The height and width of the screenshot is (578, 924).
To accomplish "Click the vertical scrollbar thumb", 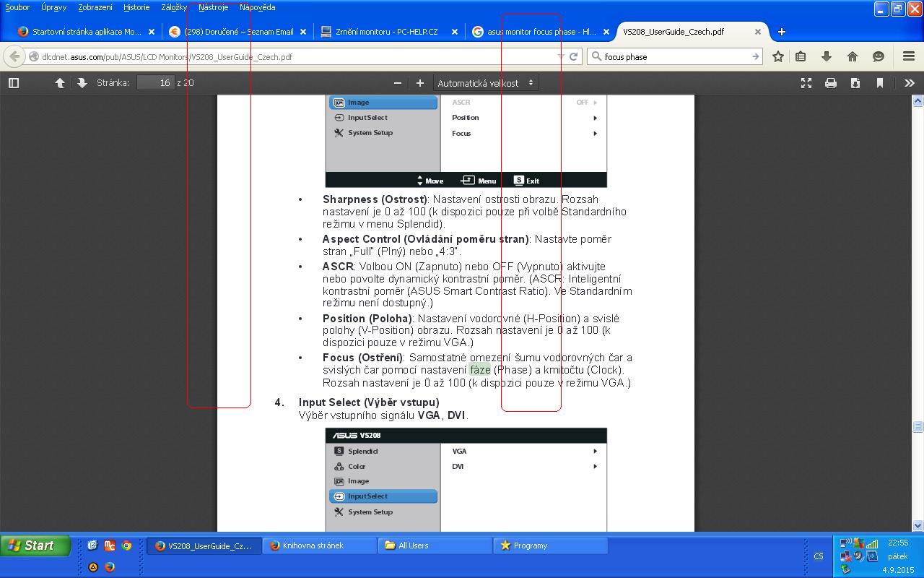I will [x=918, y=427].
